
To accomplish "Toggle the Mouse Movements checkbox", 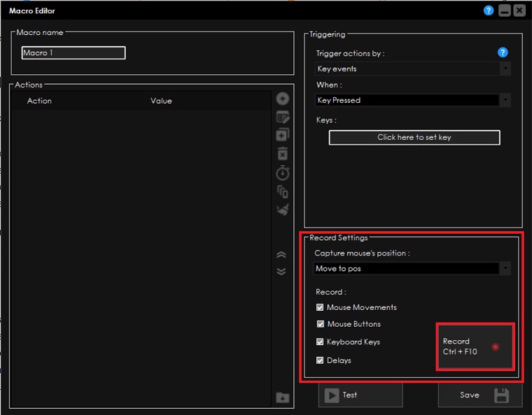I will coord(320,307).
